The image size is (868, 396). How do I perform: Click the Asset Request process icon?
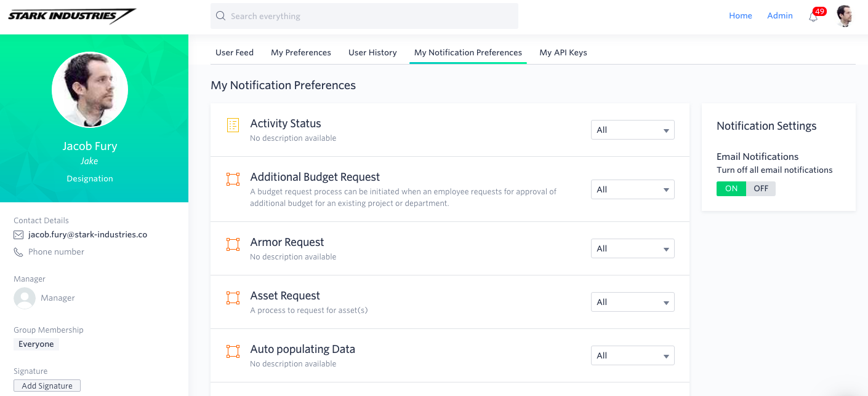[x=233, y=298]
